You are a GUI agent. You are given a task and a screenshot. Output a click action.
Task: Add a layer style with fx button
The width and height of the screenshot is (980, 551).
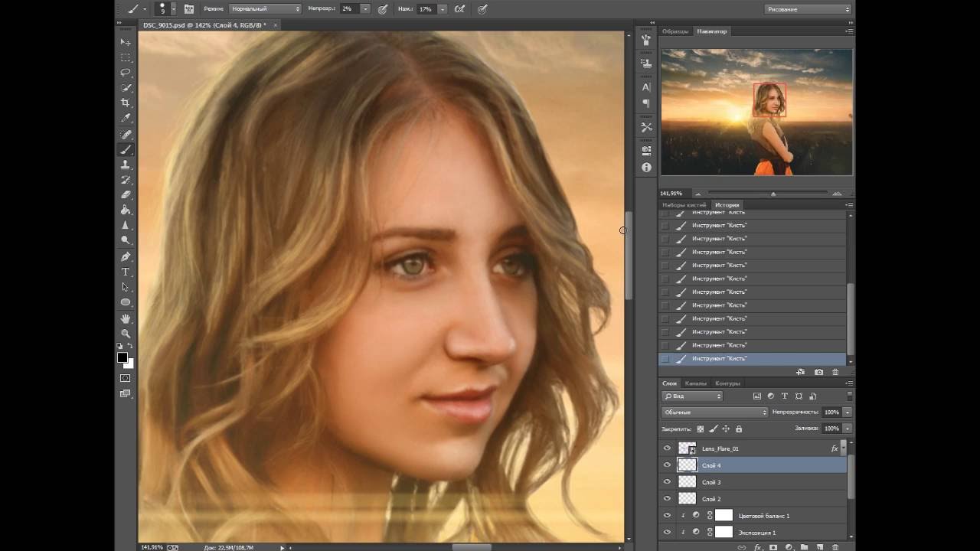[x=758, y=547]
